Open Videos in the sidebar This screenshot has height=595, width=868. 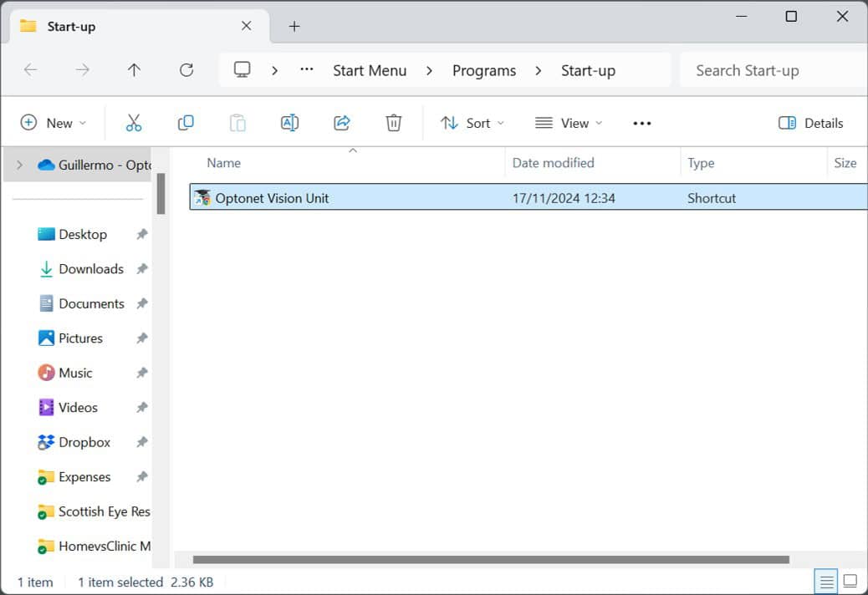pyautogui.click(x=78, y=408)
